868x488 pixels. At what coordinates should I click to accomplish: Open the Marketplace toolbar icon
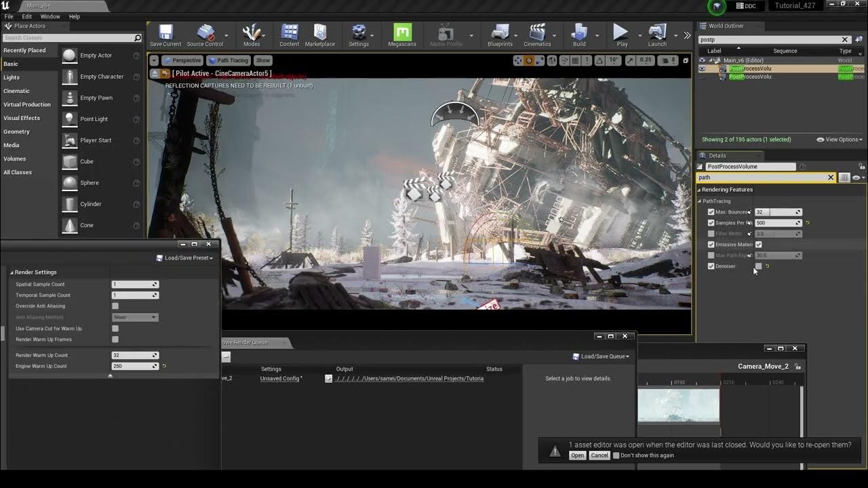coord(320,35)
